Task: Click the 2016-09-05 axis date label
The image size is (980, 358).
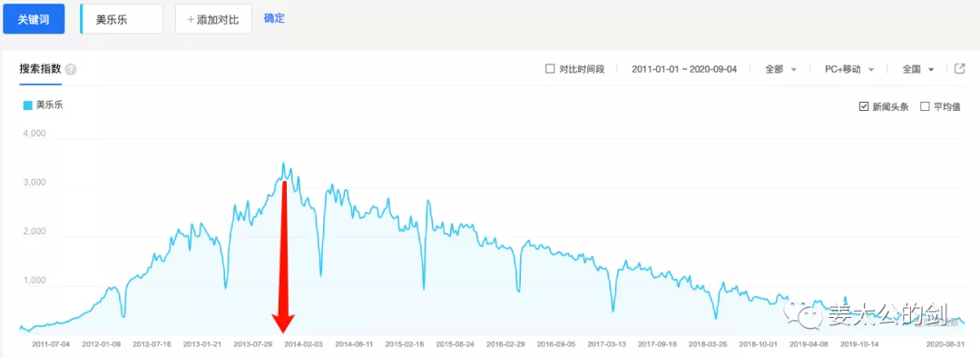Action: click(557, 343)
